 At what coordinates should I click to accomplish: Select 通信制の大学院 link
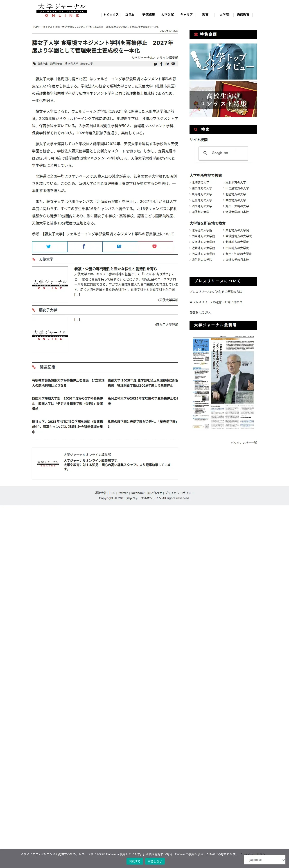[202, 260]
